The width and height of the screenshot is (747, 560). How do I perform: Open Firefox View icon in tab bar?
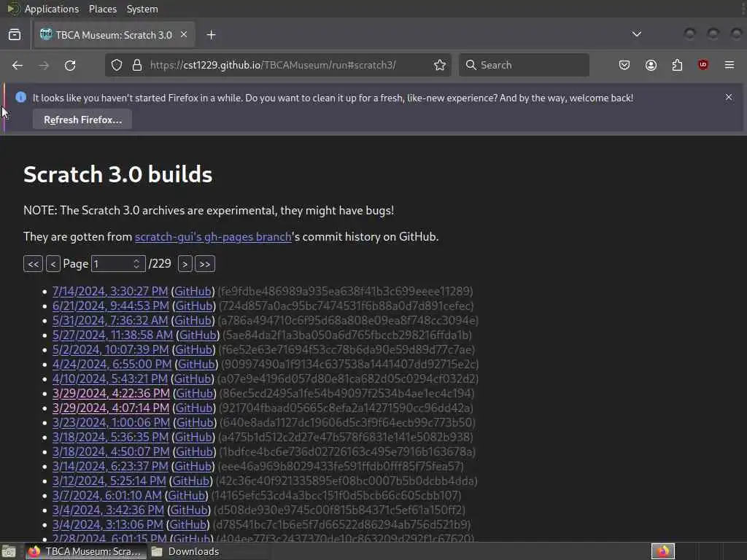pyautogui.click(x=15, y=35)
